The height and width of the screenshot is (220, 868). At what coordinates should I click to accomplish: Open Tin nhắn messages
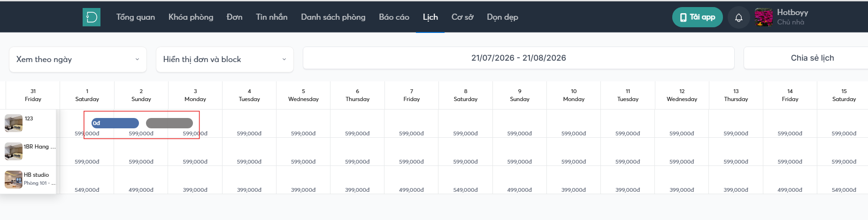[x=271, y=17]
